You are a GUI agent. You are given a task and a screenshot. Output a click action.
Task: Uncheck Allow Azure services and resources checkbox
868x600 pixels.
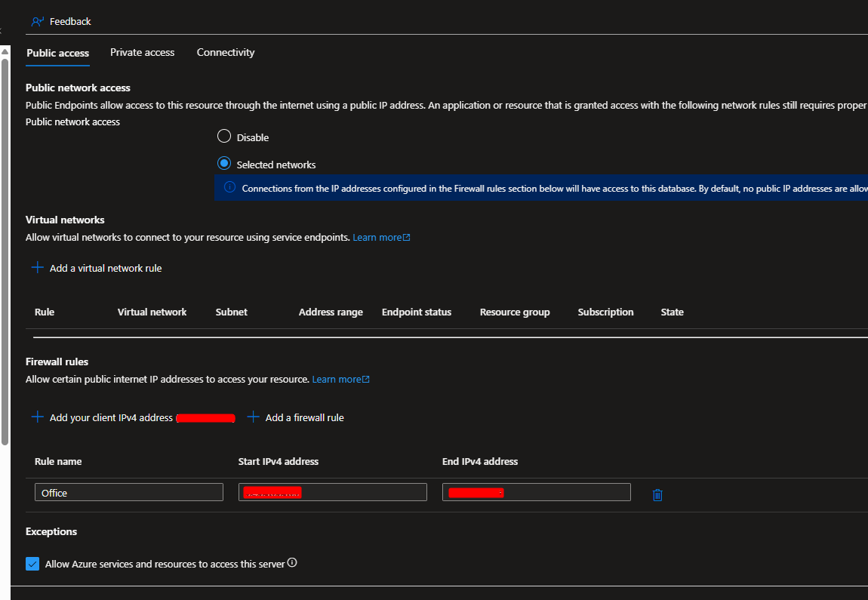pyautogui.click(x=32, y=564)
